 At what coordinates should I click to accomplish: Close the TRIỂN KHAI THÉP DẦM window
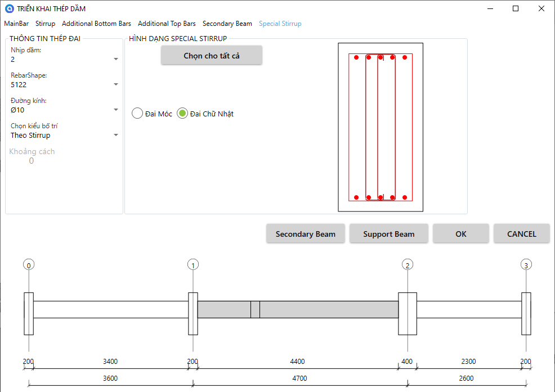[541, 8]
